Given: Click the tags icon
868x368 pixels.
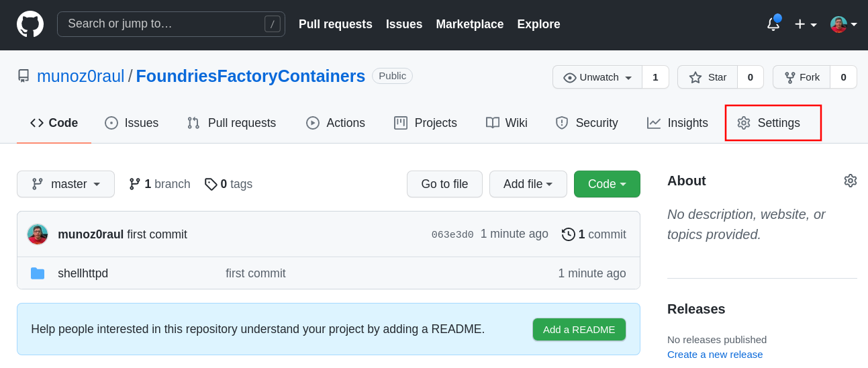Looking at the screenshot, I should coord(211,184).
